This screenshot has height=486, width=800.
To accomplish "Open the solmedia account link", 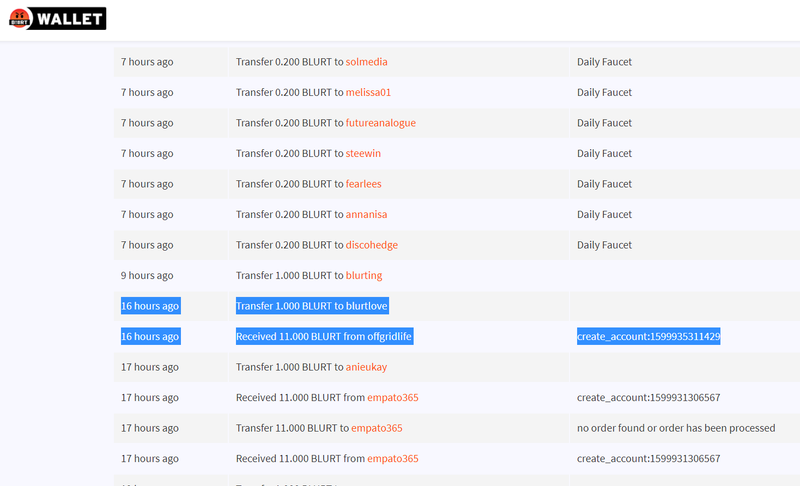I will coord(366,62).
